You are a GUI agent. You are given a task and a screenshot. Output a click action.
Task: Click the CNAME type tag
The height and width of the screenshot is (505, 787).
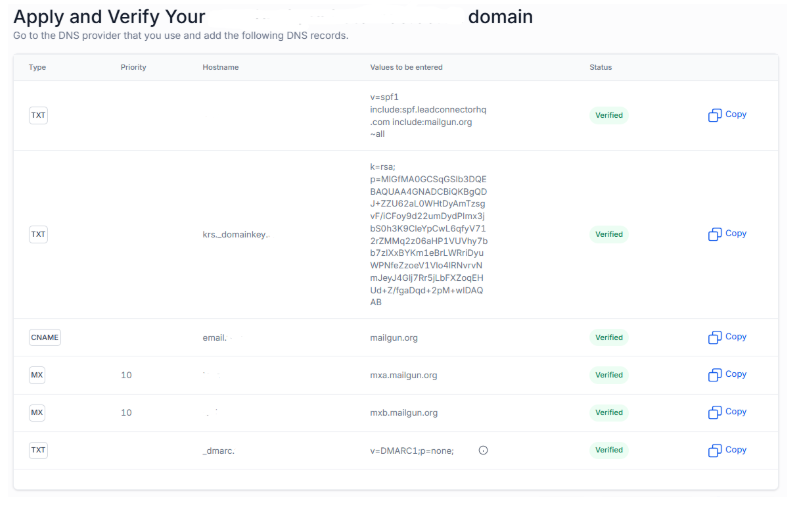[x=45, y=337]
